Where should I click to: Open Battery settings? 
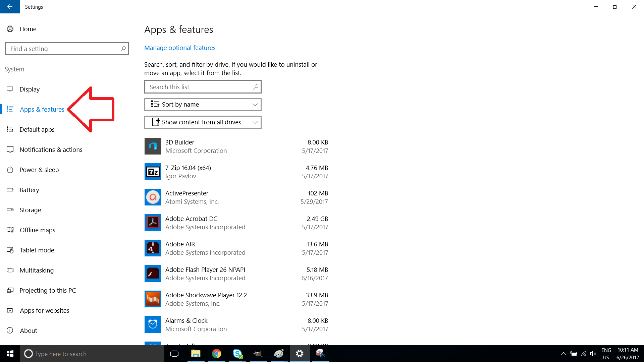(30, 190)
